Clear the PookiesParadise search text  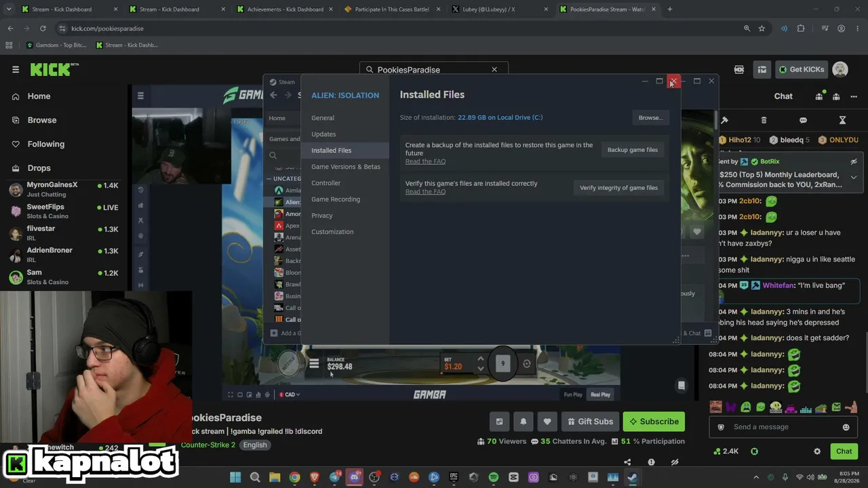(494, 69)
